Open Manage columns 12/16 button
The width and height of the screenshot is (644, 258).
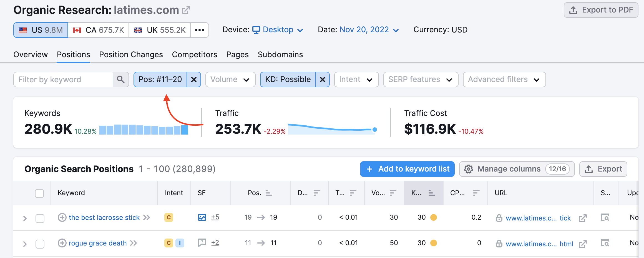coord(517,169)
